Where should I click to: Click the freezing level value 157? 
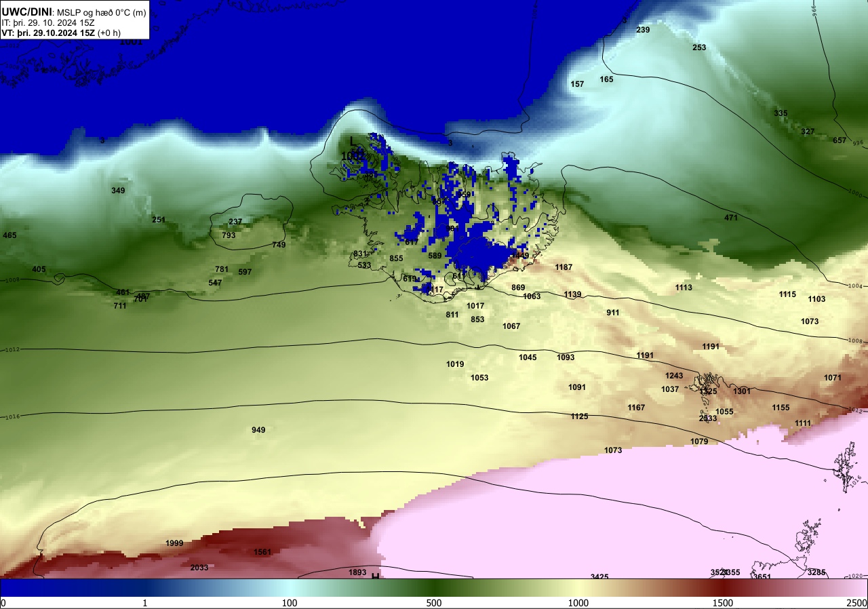[577, 84]
